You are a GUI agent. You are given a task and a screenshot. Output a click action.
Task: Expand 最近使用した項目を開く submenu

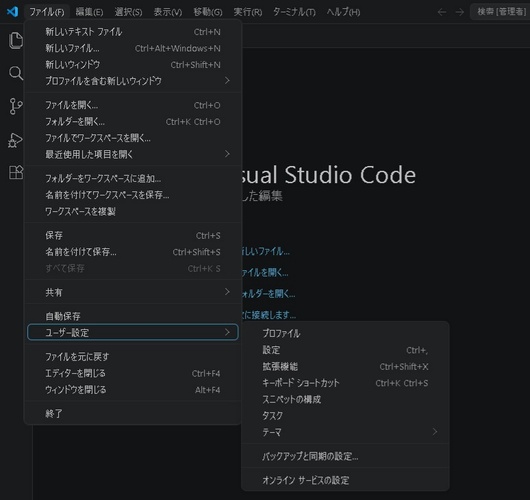click(133, 154)
